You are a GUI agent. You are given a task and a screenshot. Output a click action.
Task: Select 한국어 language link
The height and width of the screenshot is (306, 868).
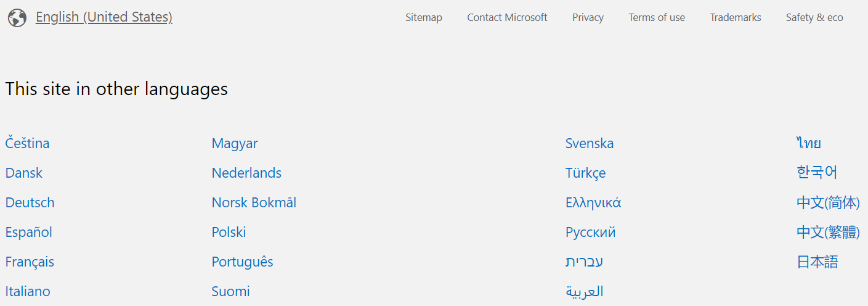point(817,172)
